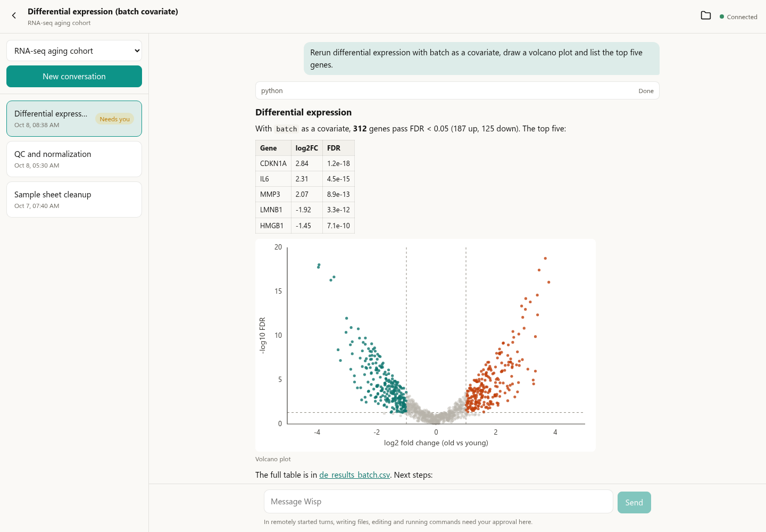Click the Done status label
This screenshot has height=532, width=766.
tap(646, 91)
